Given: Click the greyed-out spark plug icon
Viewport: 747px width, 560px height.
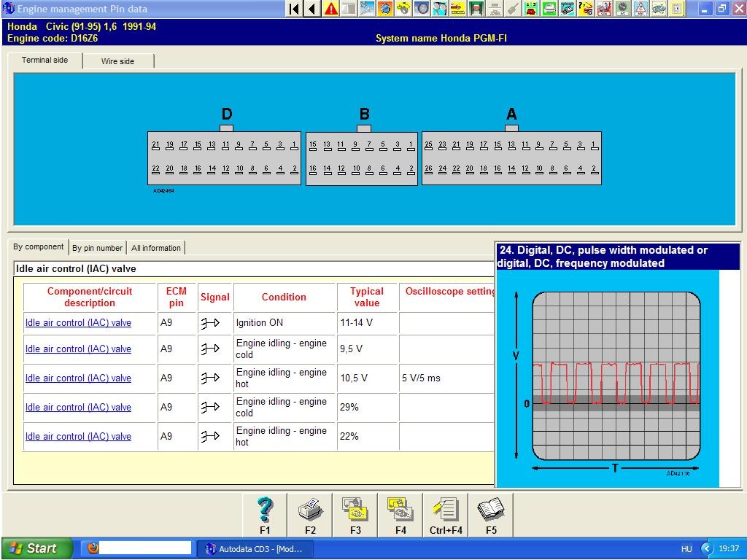Looking at the screenshot, I should [513, 9].
